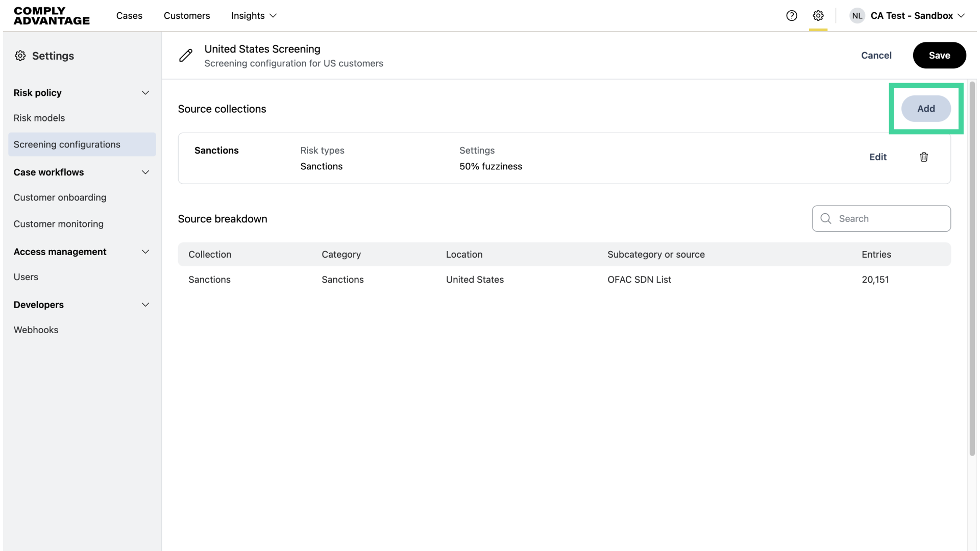Collapse the Access management section
980x551 pixels.
145,252
